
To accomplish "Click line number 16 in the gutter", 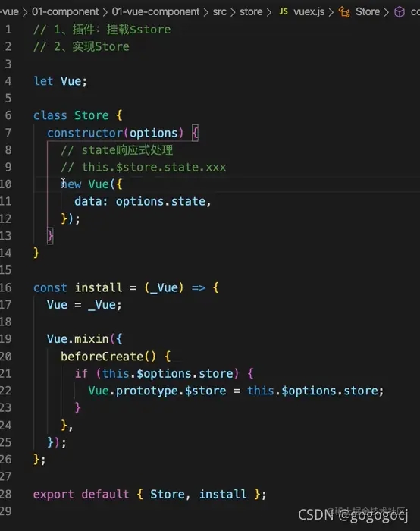I will [6, 287].
